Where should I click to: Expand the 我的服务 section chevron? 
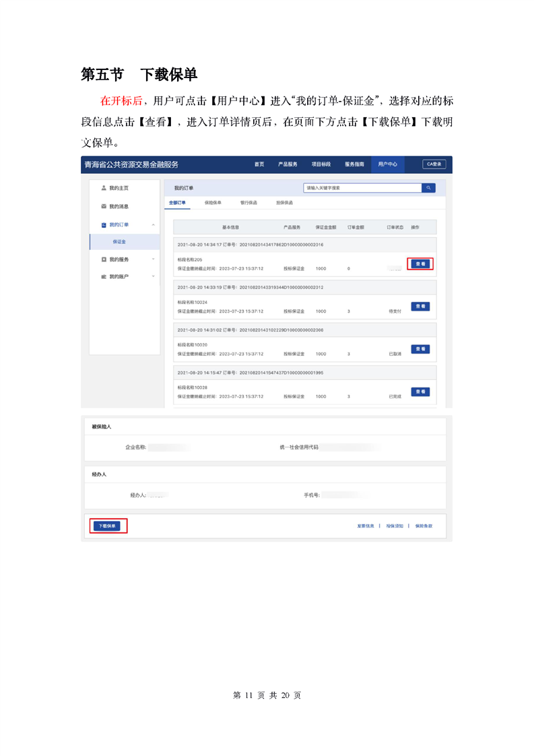tap(153, 259)
